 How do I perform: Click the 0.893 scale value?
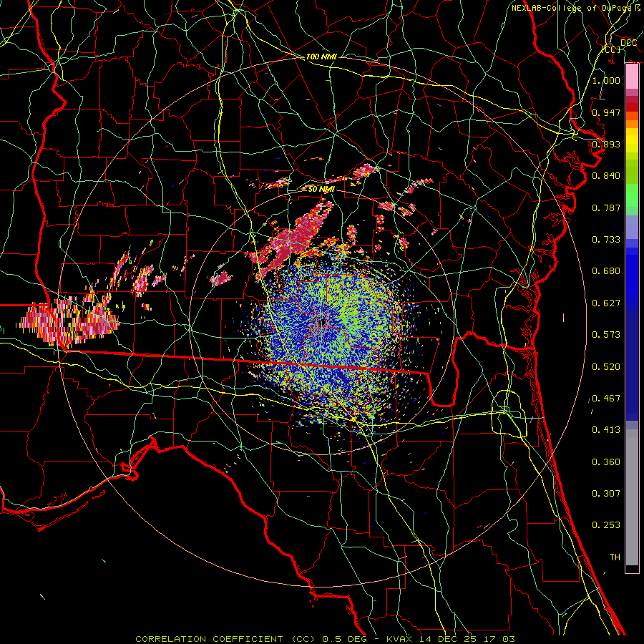606,144
